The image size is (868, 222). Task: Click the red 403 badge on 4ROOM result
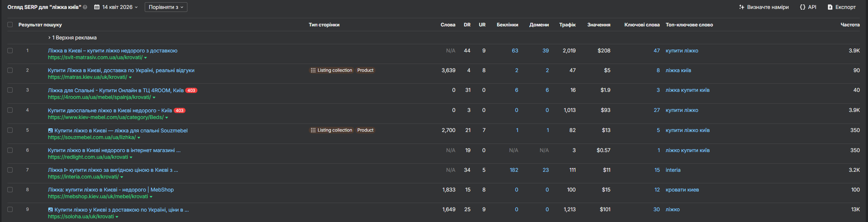click(191, 90)
